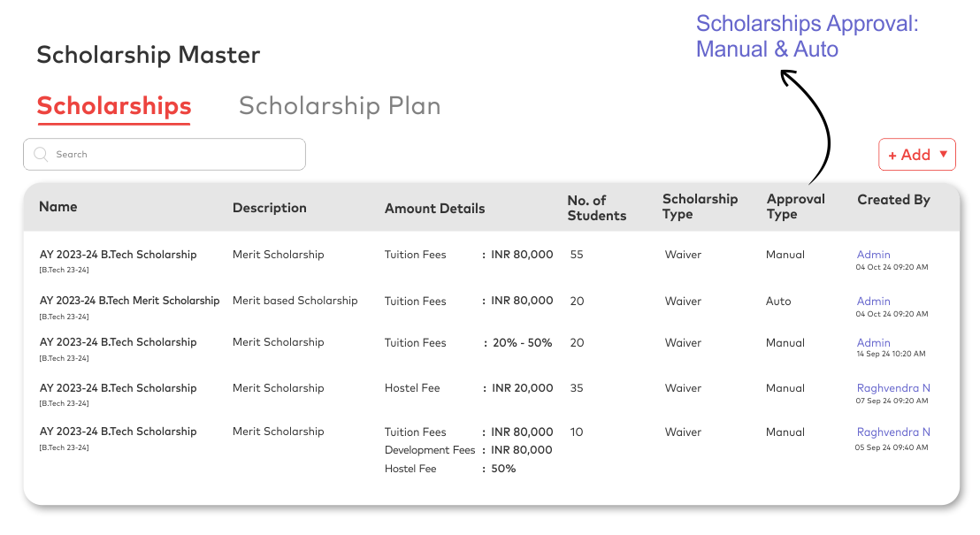
Task: Click the Name column header
Action: click(58, 207)
